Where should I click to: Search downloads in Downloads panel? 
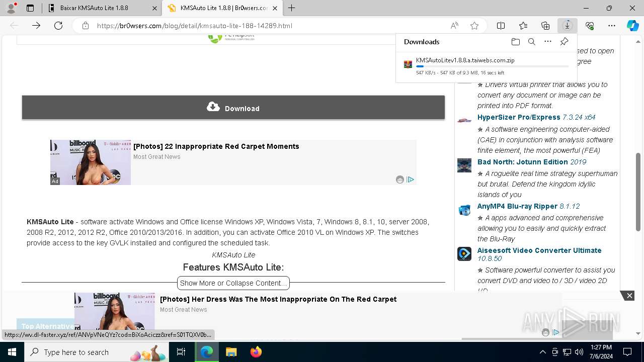[531, 42]
